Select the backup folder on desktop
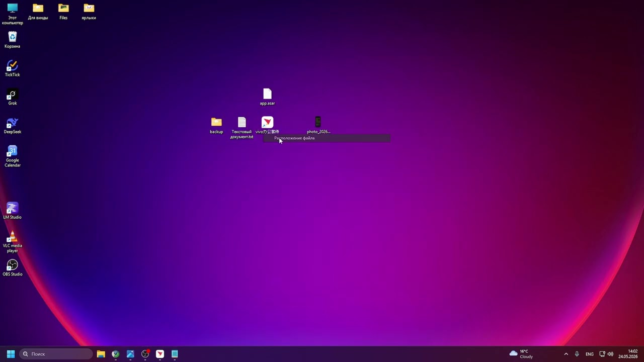The image size is (644, 362). 216,126
